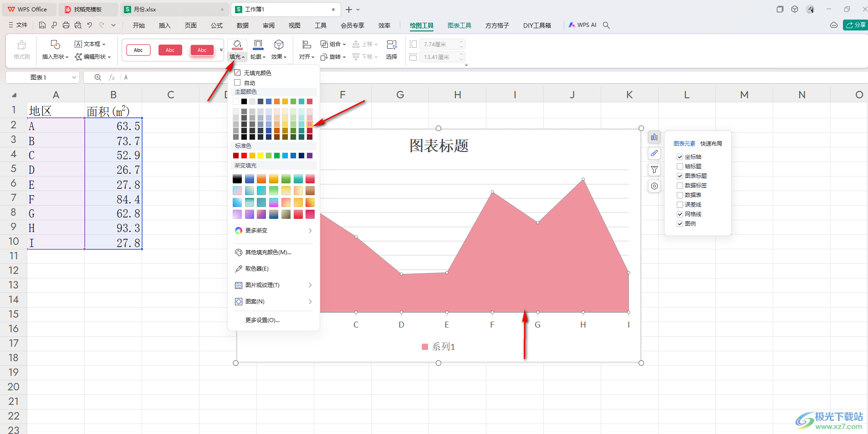The height and width of the screenshot is (434, 868).
Task: Click the insert function fx icon
Action: (x=112, y=77)
